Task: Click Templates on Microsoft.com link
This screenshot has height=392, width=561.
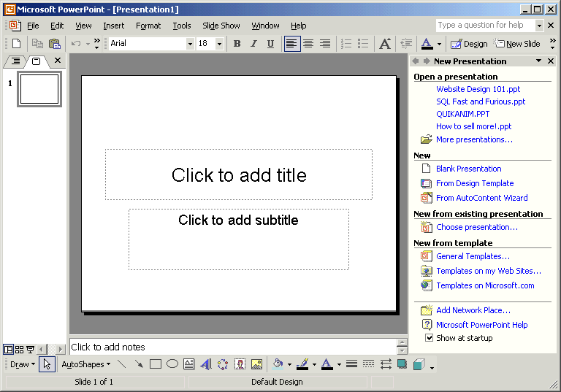Action: (x=485, y=285)
